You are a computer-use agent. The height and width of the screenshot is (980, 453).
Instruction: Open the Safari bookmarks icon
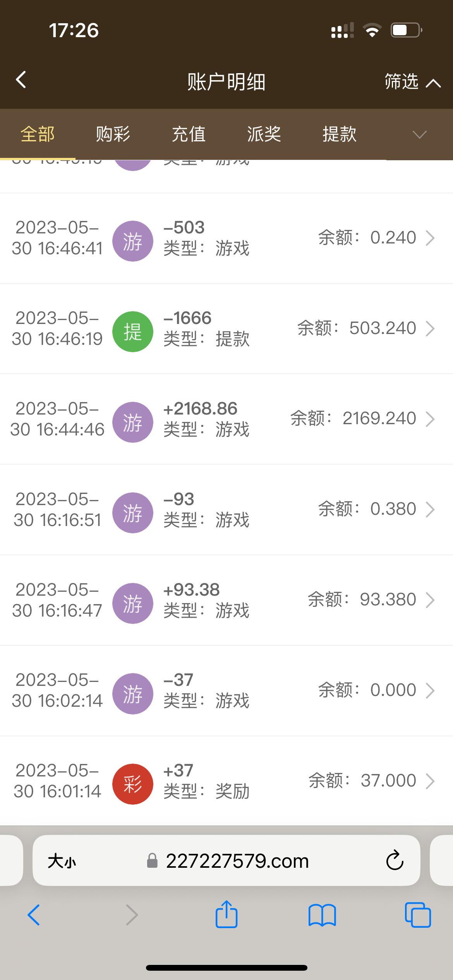pos(322,915)
